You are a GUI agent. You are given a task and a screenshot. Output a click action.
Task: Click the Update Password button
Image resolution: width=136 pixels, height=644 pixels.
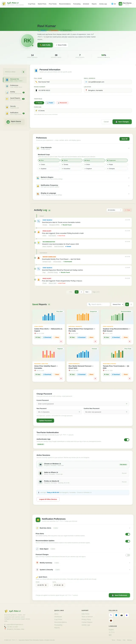(45, 420)
